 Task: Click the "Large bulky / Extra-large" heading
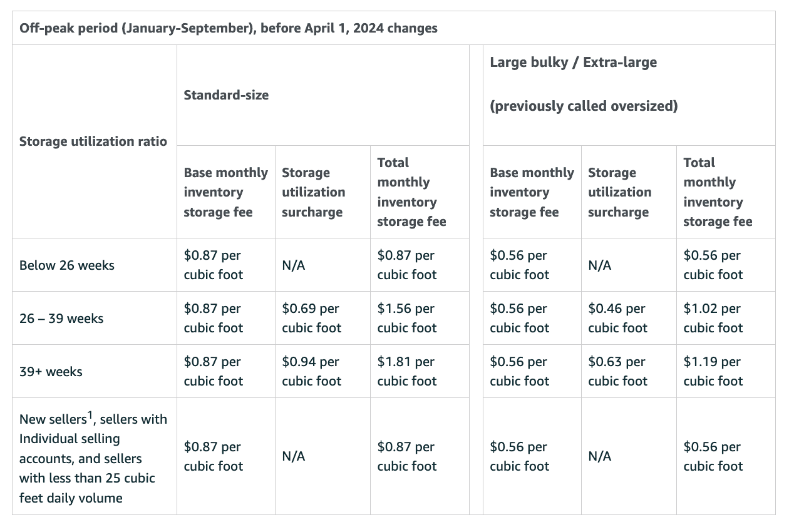pyautogui.click(x=574, y=62)
